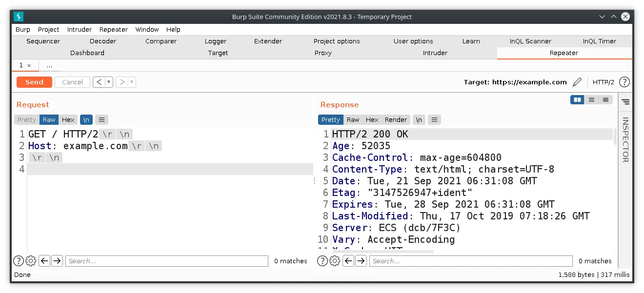Close Repeater tab 1
644x293 pixels.
tap(29, 65)
